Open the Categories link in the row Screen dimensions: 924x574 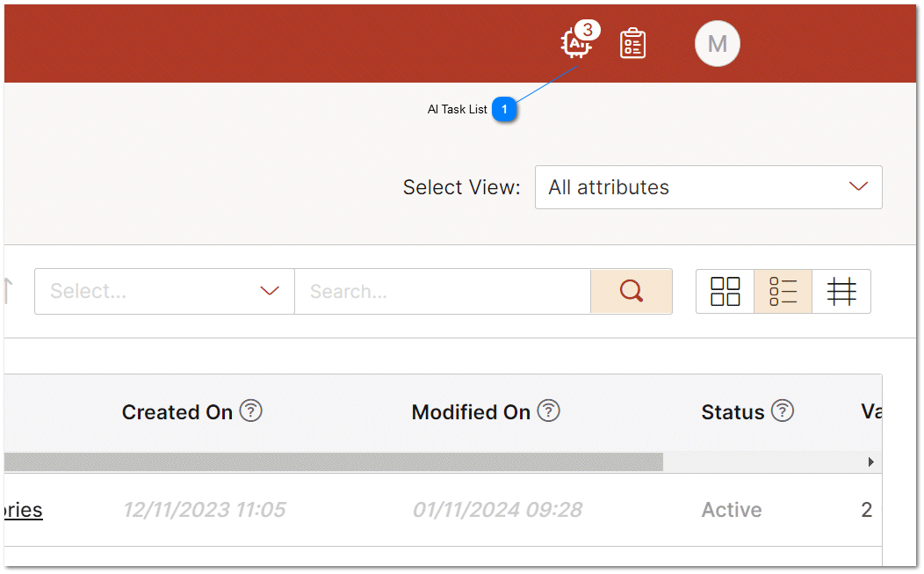21,510
